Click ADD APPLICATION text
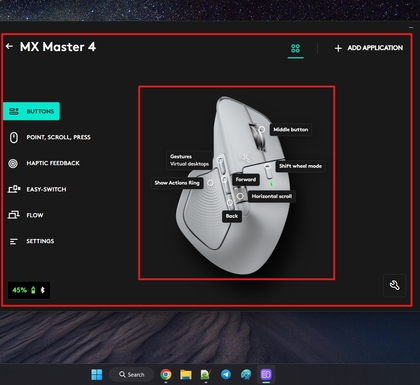The height and width of the screenshot is (385, 420). 375,48
